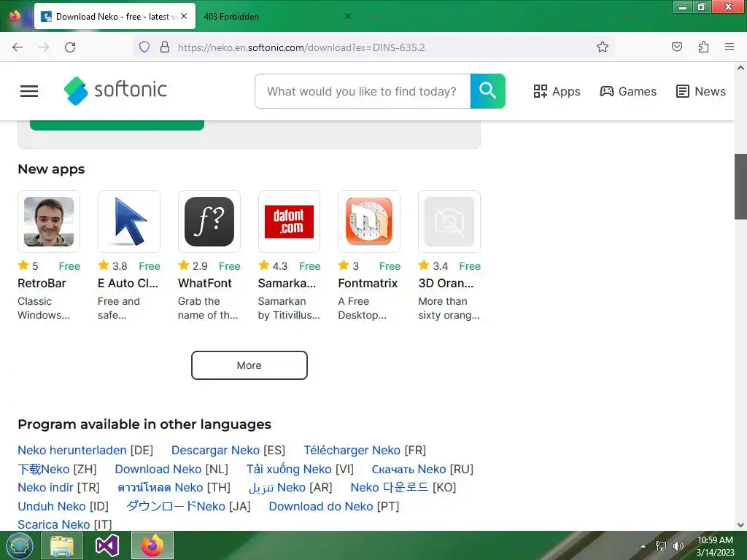Open Scarica Neko [IT] link
This screenshot has width=747, height=560.
tap(54, 524)
